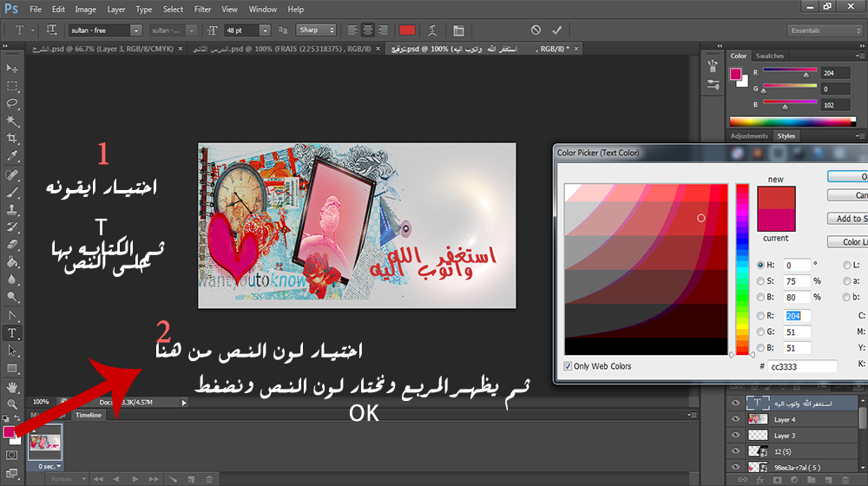Open the sultan - free font family dropdown
Viewport: 868px width, 486px height.
104,30
